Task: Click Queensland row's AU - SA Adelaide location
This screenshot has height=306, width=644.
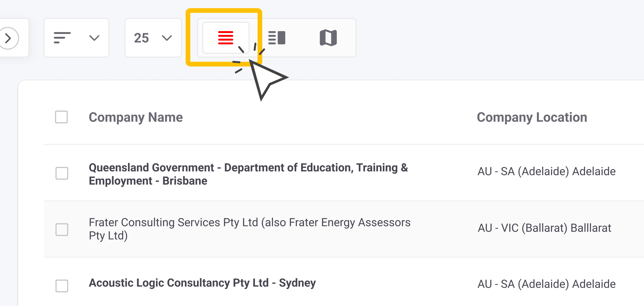Action: point(546,172)
